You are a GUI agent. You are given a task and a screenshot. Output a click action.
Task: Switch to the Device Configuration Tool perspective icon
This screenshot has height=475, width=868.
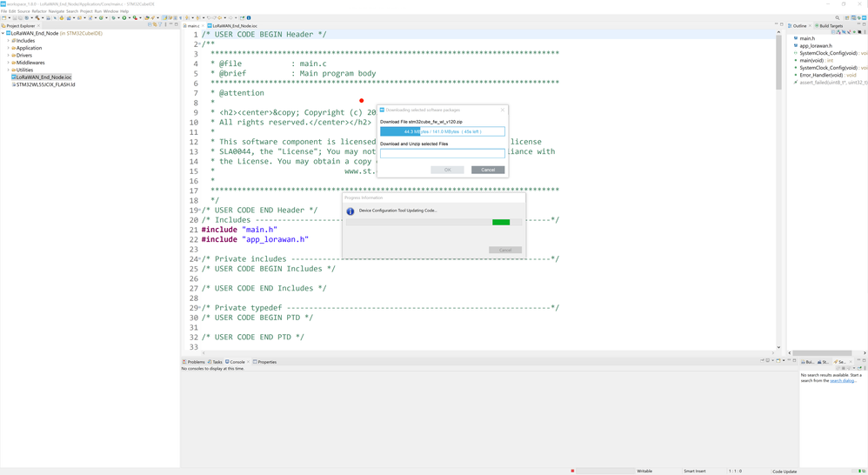click(865, 17)
